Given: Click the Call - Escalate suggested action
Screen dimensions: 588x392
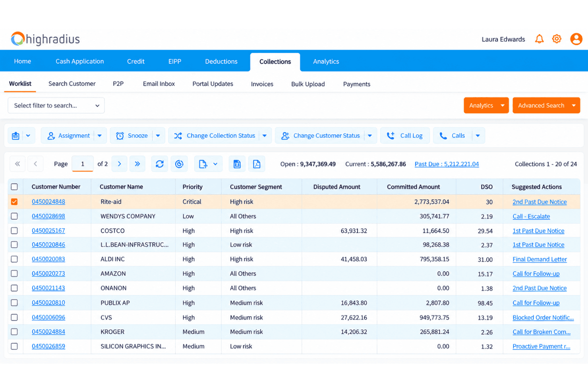Looking at the screenshot, I should coord(531,216).
